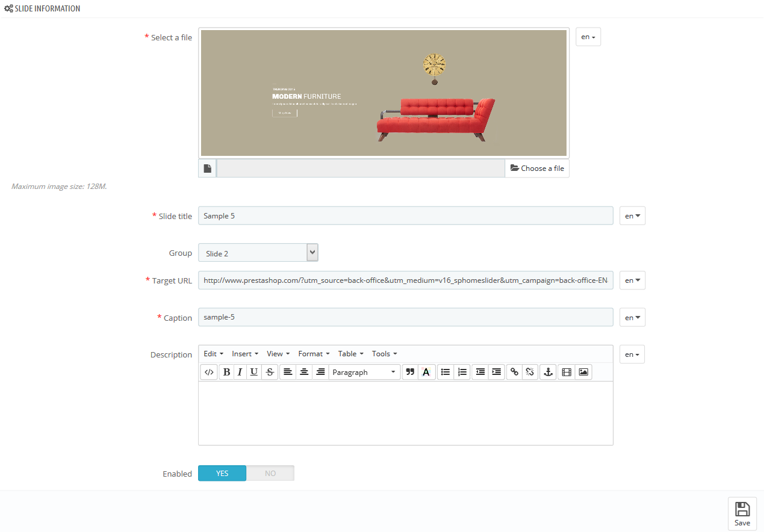
Task: Insert blockquote
Action: coord(410,372)
